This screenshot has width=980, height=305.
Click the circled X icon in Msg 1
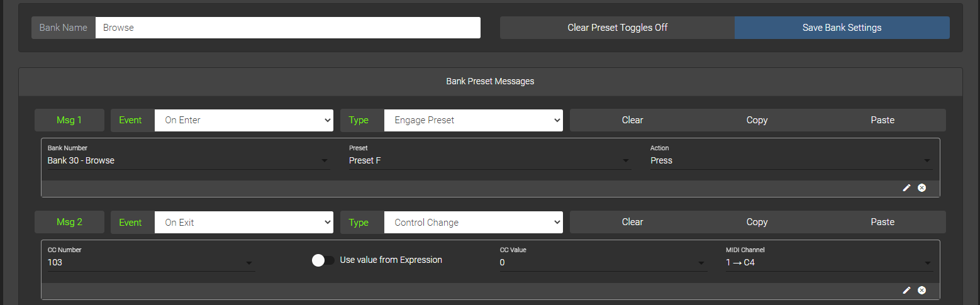(x=922, y=188)
